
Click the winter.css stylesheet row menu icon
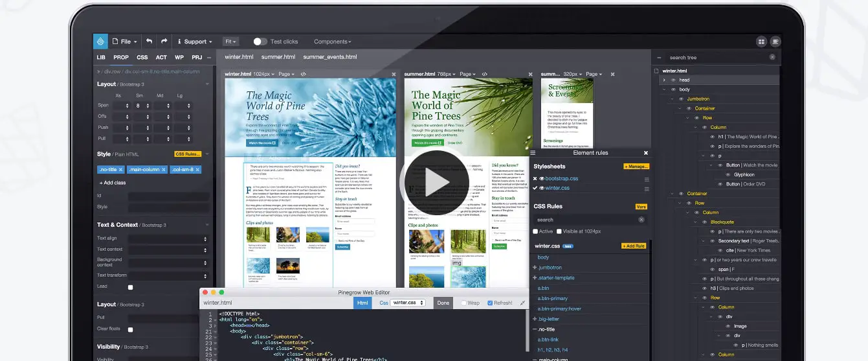coord(646,189)
